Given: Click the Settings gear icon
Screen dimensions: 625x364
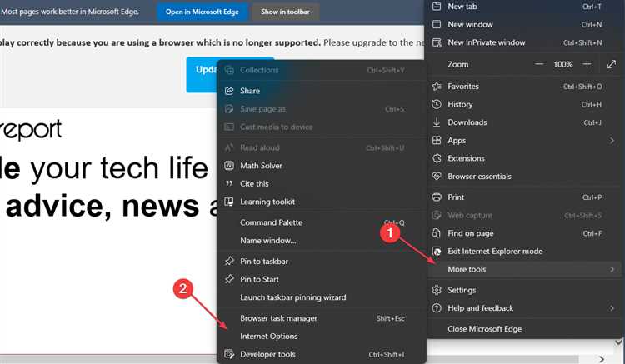Looking at the screenshot, I should 436,290.
